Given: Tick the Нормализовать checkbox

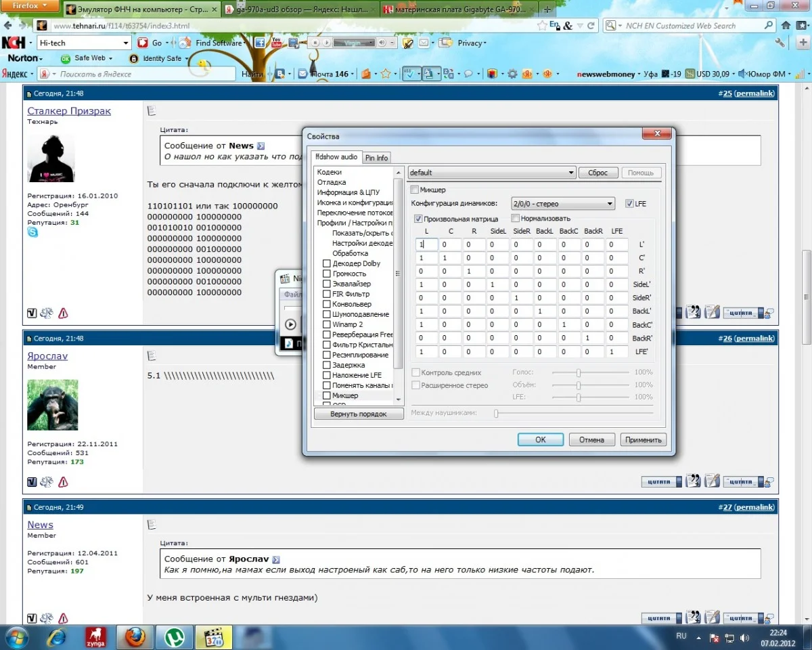Looking at the screenshot, I should point(515,219).
